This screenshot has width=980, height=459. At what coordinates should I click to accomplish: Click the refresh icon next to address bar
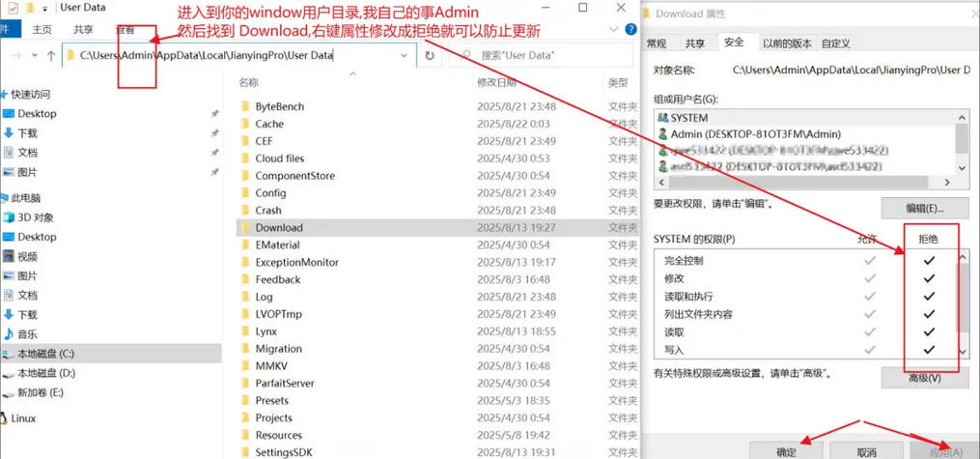(x=430, y=56)
